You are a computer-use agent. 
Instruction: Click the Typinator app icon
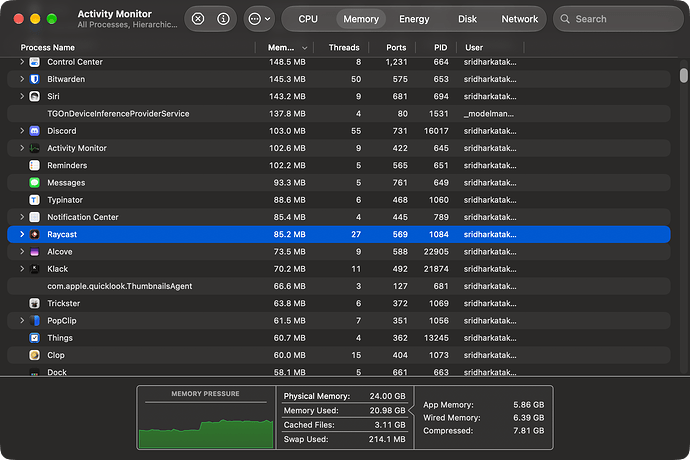pyautogui.click(x=34, y=200)
